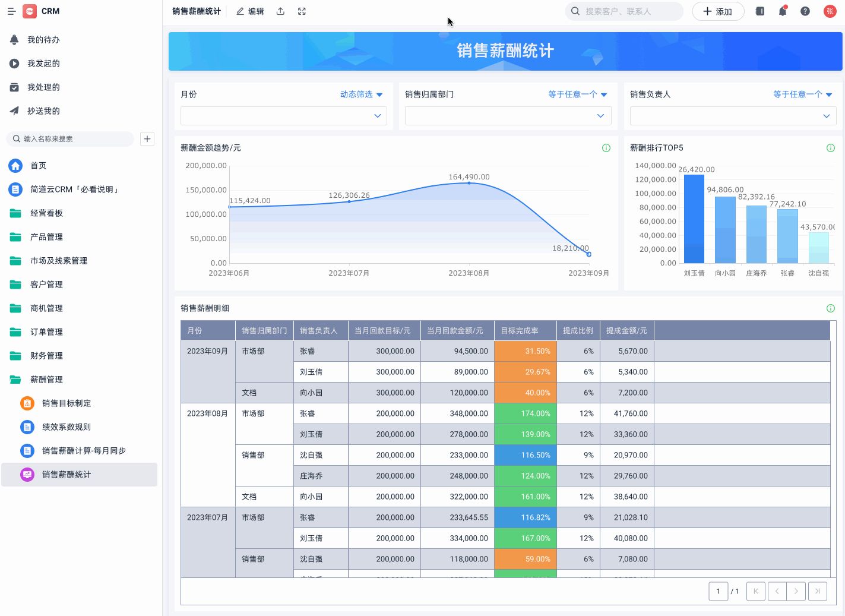Click the 编辑 pencil button
This screenshot has width=845, height=616.
point(250,11)
